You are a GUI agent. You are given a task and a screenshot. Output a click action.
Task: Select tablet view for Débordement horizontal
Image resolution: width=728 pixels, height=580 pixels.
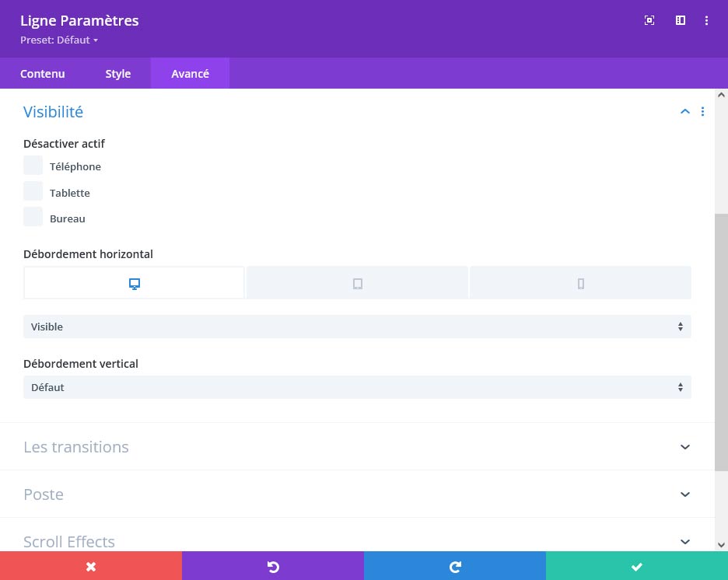point(357,283)
